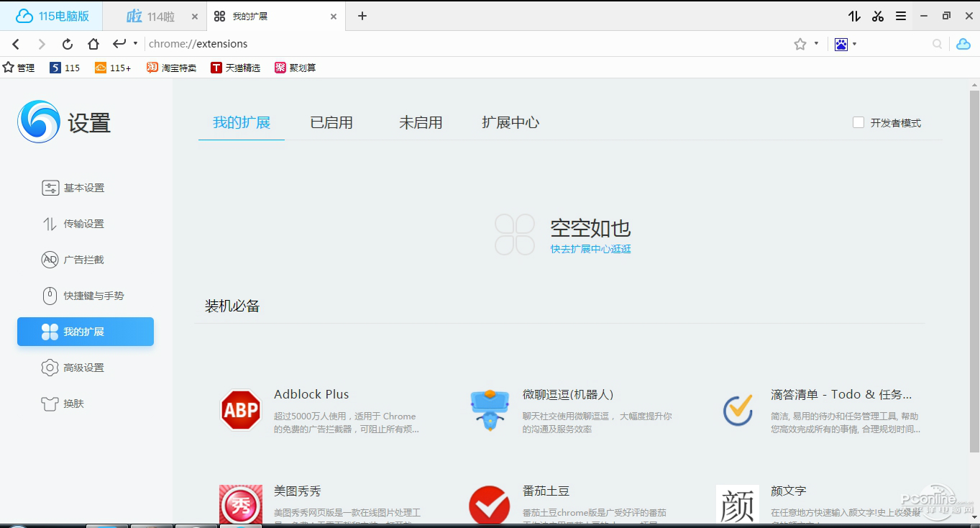Go forward to the next page
980x528 pixels.
tap(42, 44)
